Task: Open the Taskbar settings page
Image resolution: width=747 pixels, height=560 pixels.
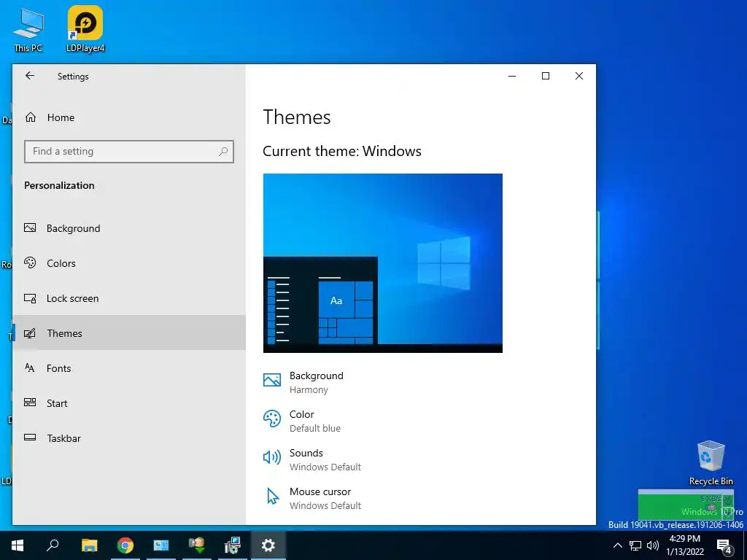Action: 129,438
